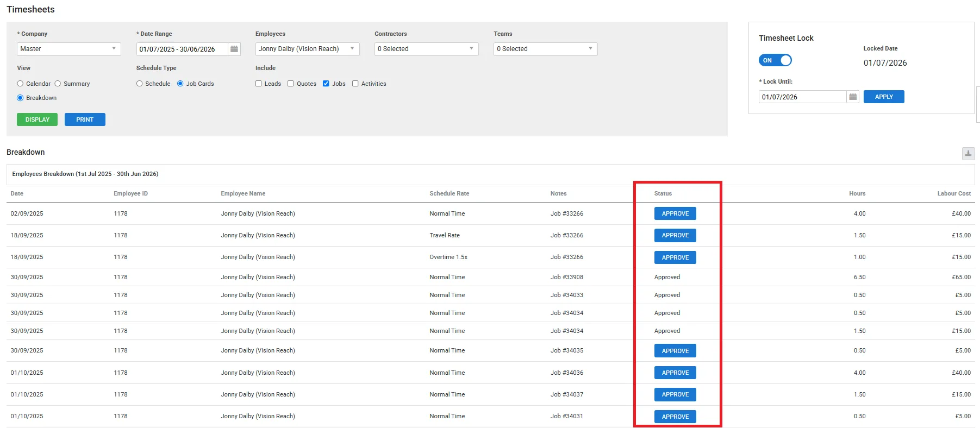Click the £65.00 labour cost cell
The image size is (980, 428).
pos(961,277)
